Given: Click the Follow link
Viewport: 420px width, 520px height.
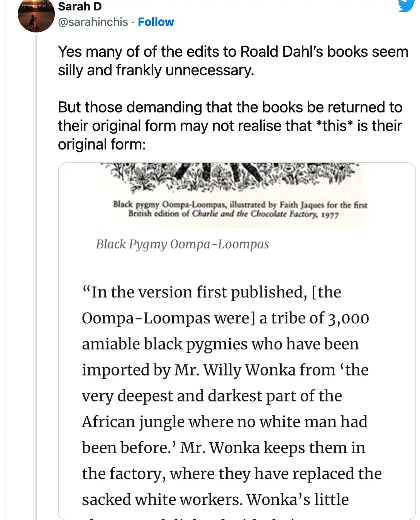Looking at the screenshot, I should pos(156,22).
